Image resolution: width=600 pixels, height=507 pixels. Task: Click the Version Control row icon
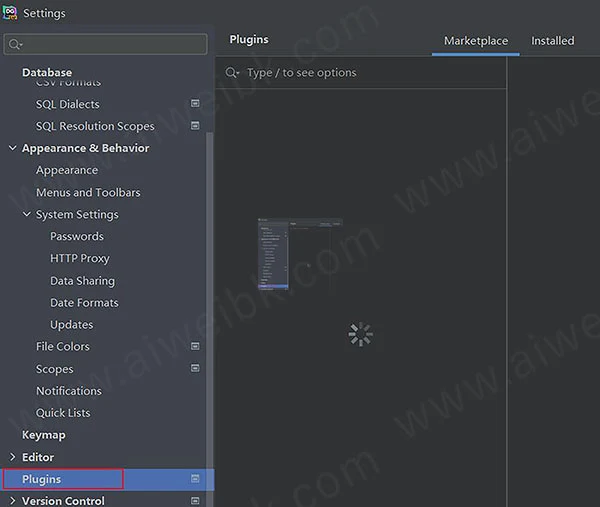click(x=195, y=501)
